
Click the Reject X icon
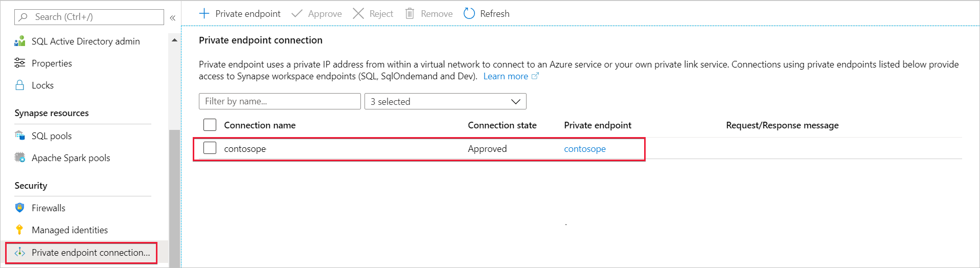click(x=358, y=13)
